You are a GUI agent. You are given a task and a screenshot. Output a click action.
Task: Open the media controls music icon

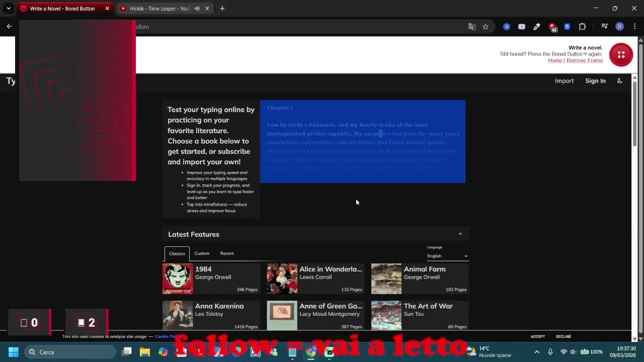[x=605, y=27]
